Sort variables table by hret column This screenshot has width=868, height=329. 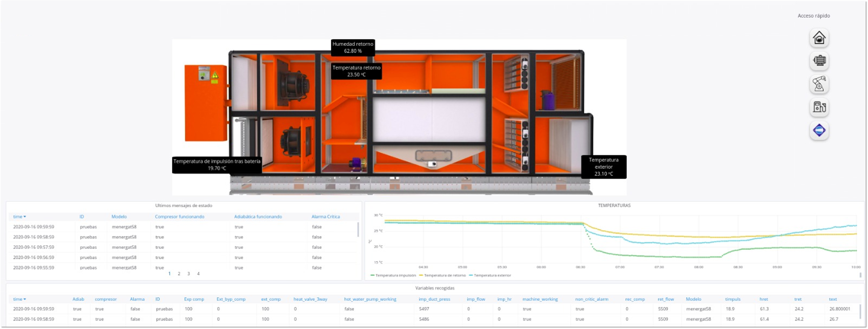pos(764,299)
